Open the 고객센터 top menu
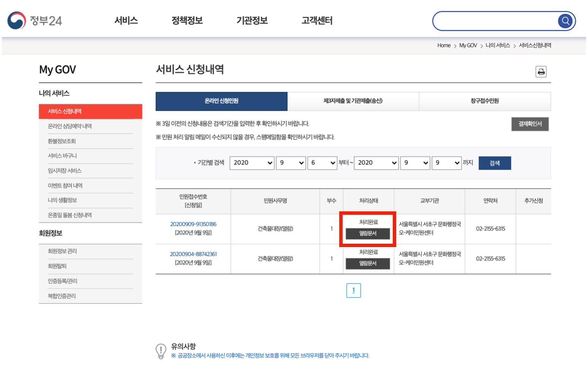Image resolution: width=588 pixels, height=371 pixels. point(317,21)
